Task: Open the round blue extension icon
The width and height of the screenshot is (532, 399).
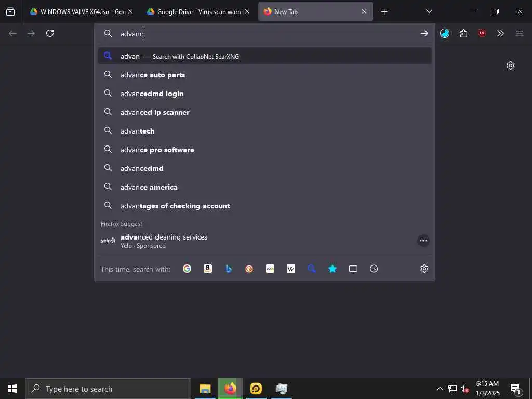Action: pos(445,33)
